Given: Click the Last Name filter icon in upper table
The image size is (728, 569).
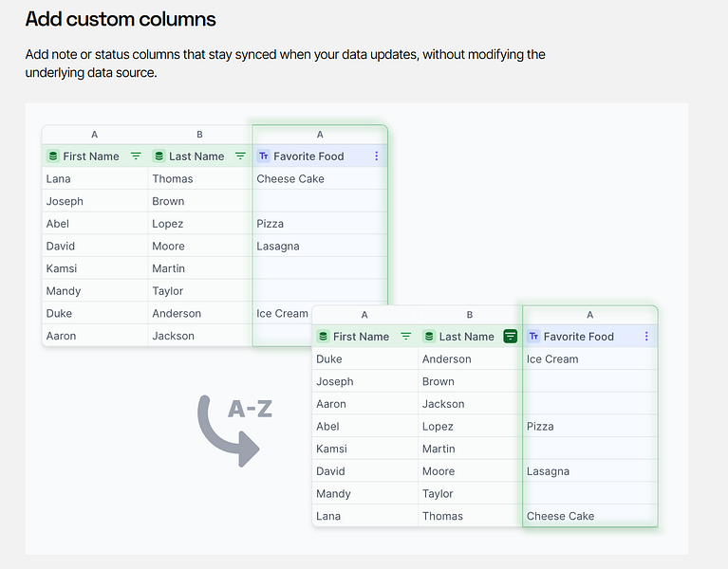Looking at the screenshot, I should coord(240,156).
